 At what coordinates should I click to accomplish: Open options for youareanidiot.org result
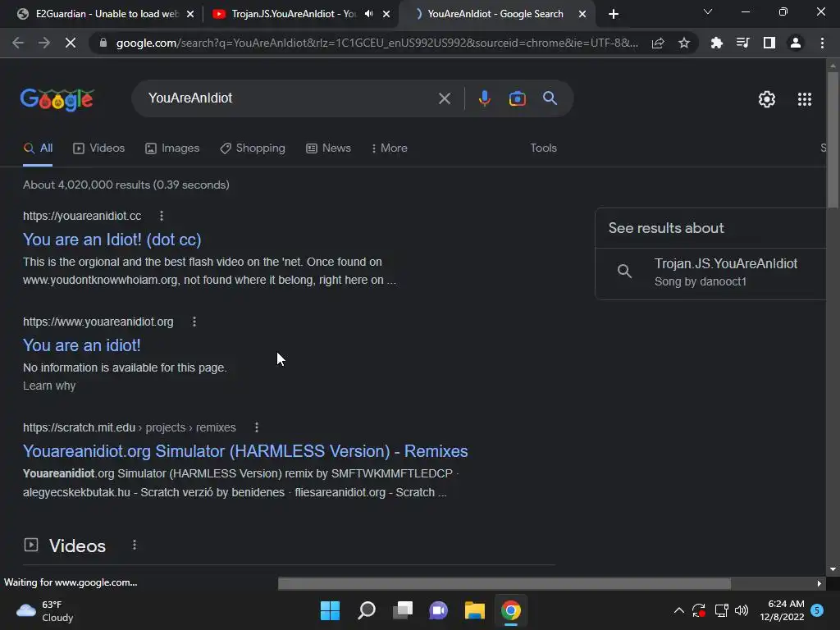[x=194, y=322]
